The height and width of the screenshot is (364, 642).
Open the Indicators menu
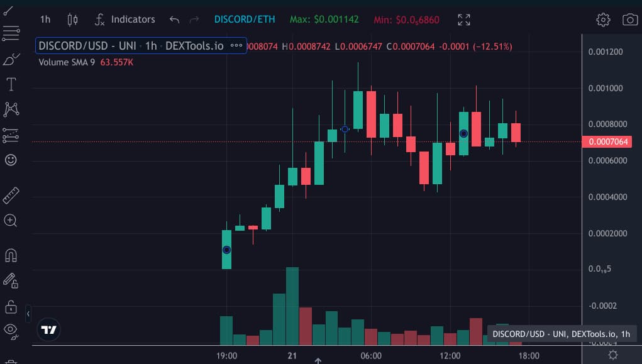[125, 19]
